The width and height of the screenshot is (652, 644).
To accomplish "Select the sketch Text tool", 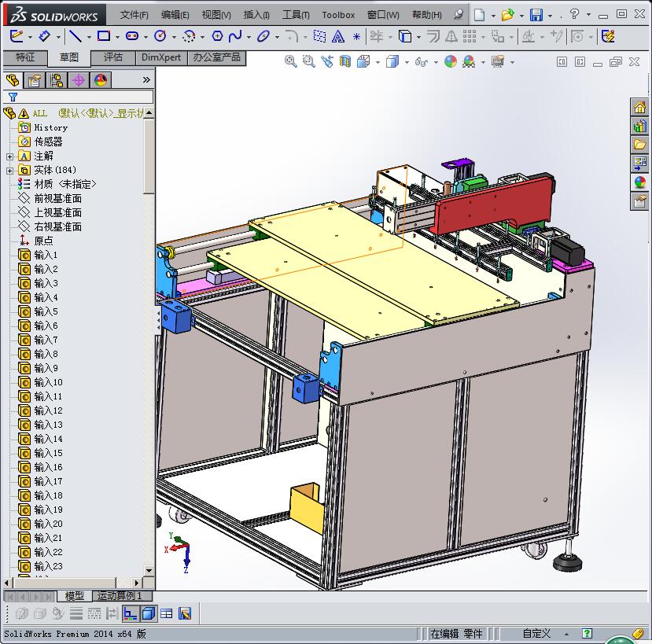I will point(338,37).
